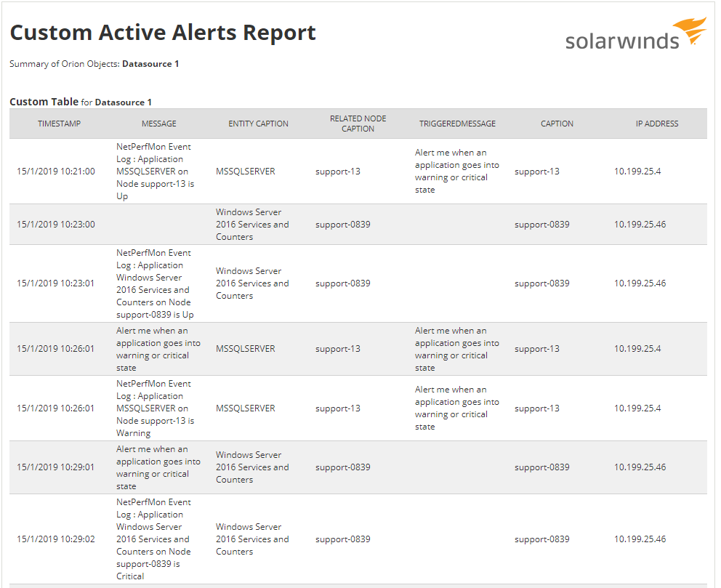Screen dimensions: 721x588
Task: Click the TRIGGEREDMESSAGE column header
Action: [x=457, y=124]
